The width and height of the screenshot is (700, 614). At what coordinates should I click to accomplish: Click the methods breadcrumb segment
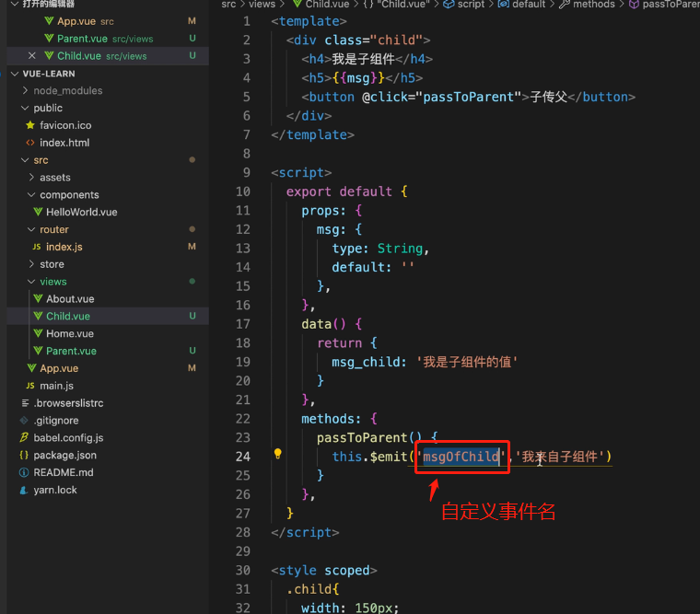(x=587, y=5)
